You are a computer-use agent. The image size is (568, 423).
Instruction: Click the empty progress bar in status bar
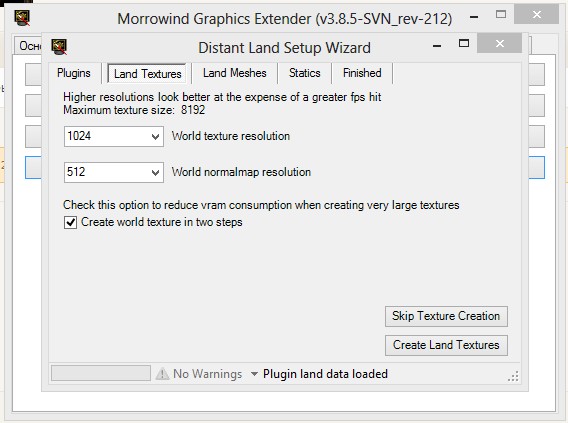point(101,373)
